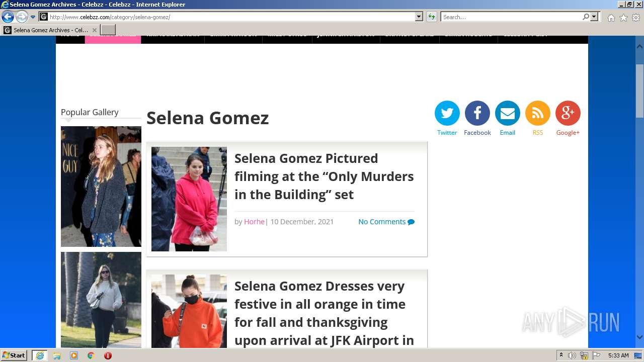
Task: Click the Email text label
Action: click(x=507, y=133)
